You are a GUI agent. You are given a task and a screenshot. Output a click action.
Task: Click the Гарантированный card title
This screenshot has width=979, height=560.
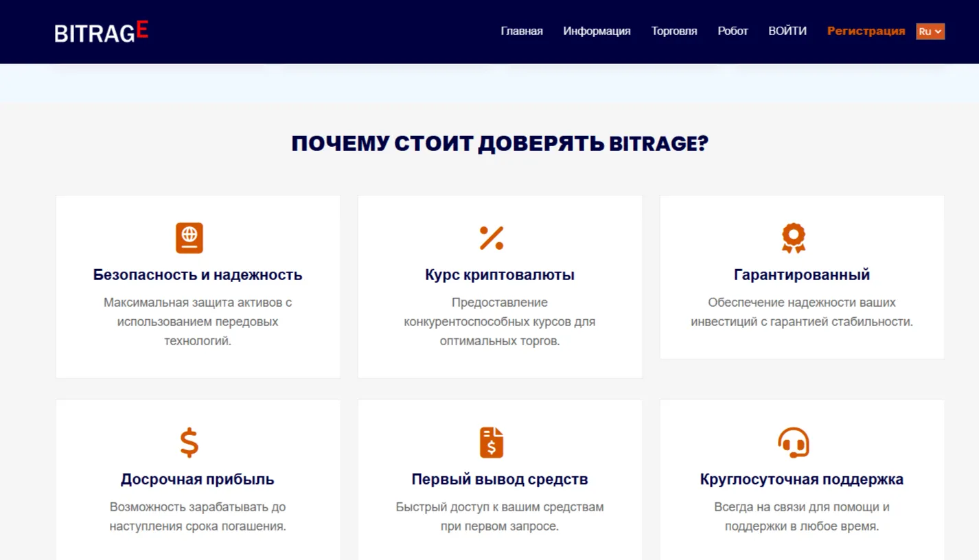pos(802,275)
